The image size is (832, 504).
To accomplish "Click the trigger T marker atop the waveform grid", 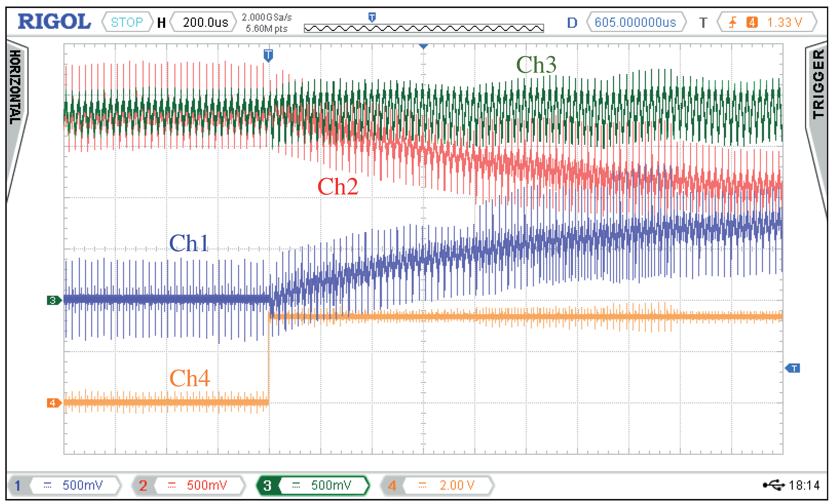I will click(268, 55).
